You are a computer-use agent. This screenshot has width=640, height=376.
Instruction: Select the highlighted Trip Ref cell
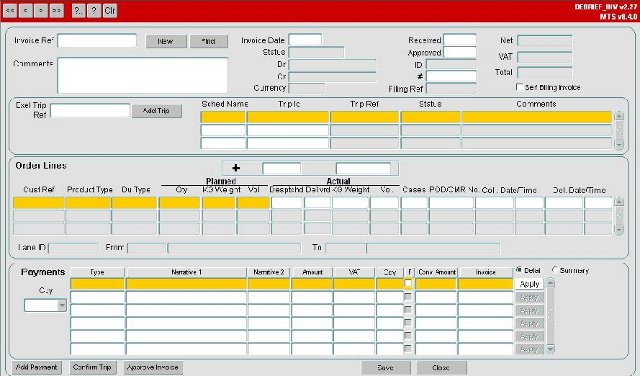tap(364, 117)
